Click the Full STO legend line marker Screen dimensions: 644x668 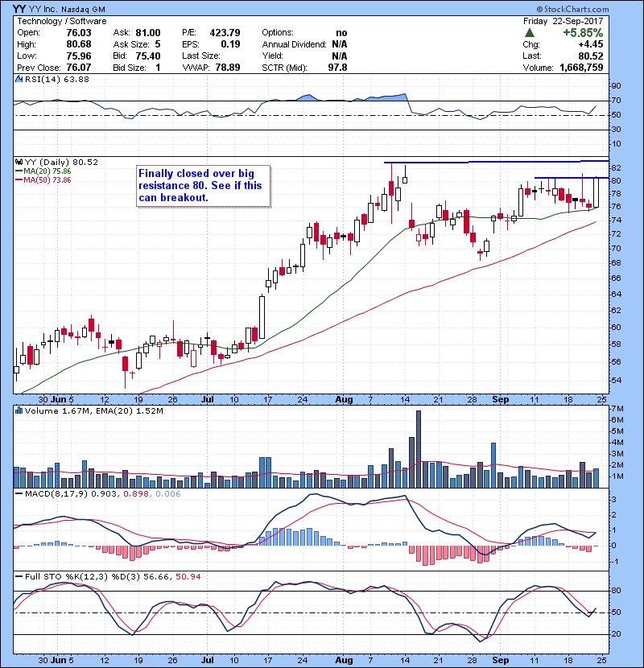point(19,576)
